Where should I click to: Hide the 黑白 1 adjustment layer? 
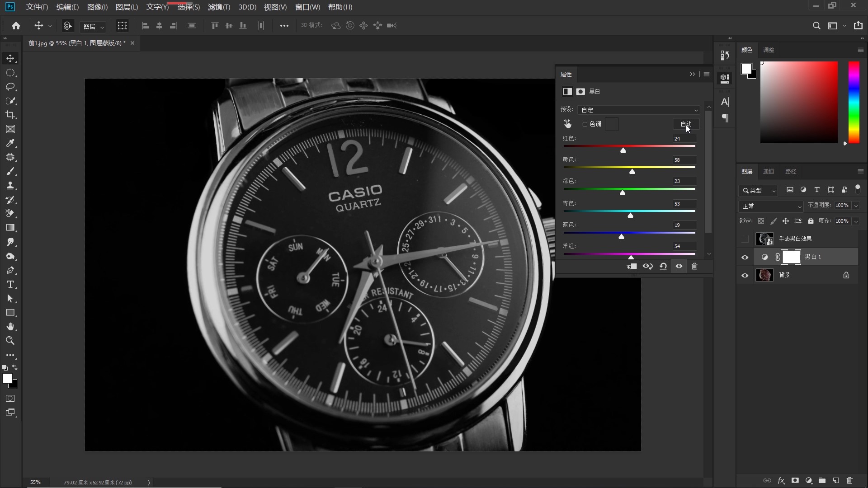[x=745, y=257]
